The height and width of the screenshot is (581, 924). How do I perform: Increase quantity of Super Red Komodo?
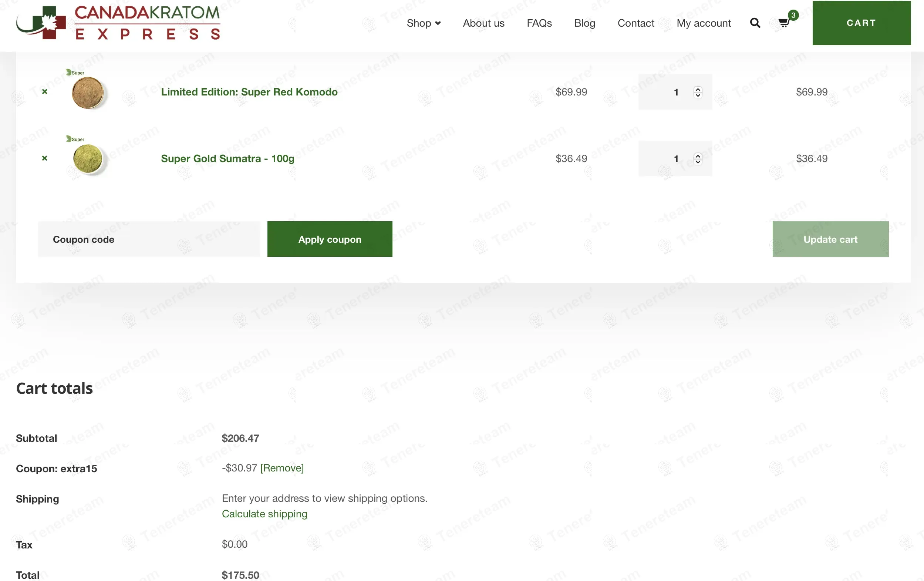(698, 89)
